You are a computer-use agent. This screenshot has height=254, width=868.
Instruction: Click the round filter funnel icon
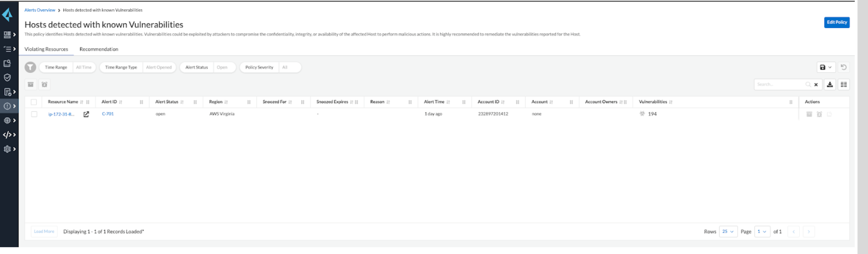pyautogui.click(x=30, y=67)
